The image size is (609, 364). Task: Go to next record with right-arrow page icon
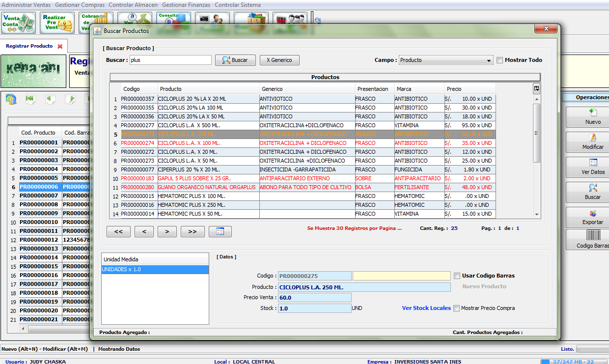pyautogui.click(x=70, y=100)
